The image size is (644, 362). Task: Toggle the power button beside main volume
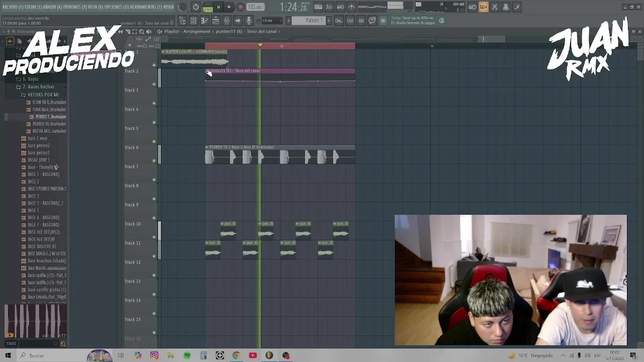pos(196,7)
